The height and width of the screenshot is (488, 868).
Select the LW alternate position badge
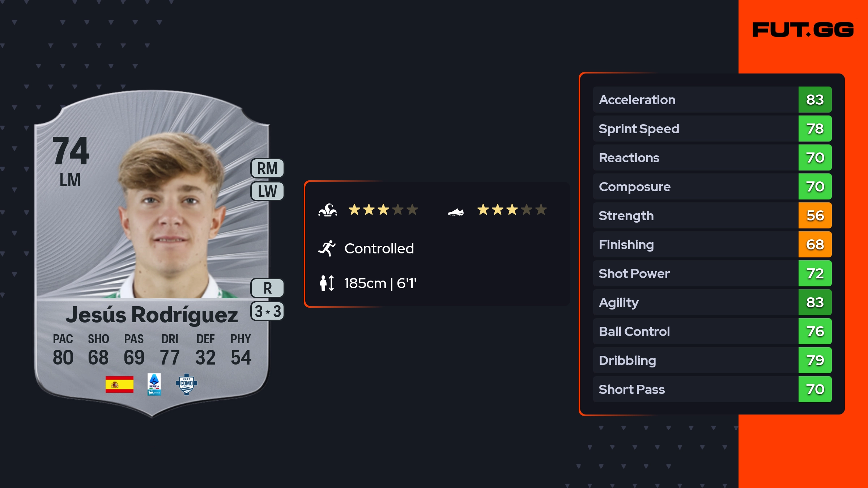pos(267,191)
